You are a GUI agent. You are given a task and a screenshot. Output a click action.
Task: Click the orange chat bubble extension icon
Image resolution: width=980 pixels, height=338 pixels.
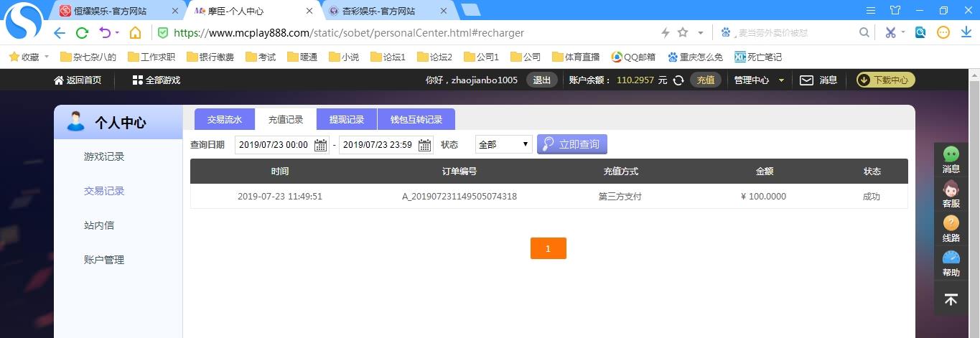[943, 33]
